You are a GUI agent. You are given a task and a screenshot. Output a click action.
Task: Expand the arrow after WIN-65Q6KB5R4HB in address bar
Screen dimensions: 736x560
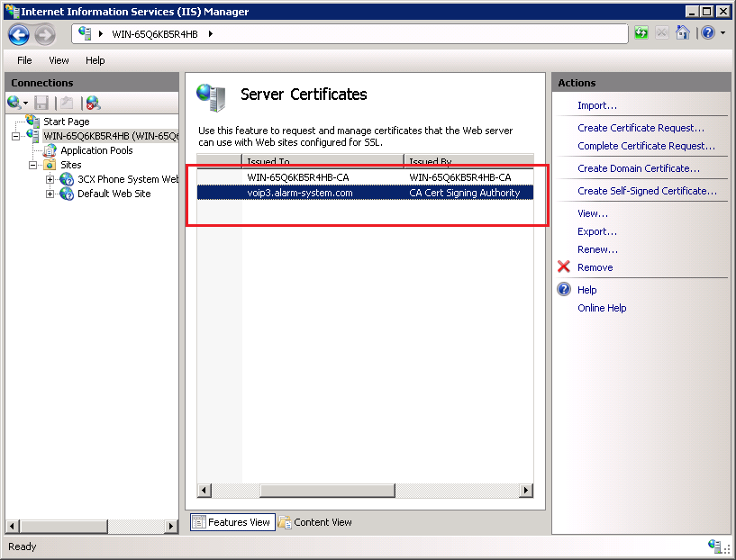pyautogui.click(x=210, y=34)
